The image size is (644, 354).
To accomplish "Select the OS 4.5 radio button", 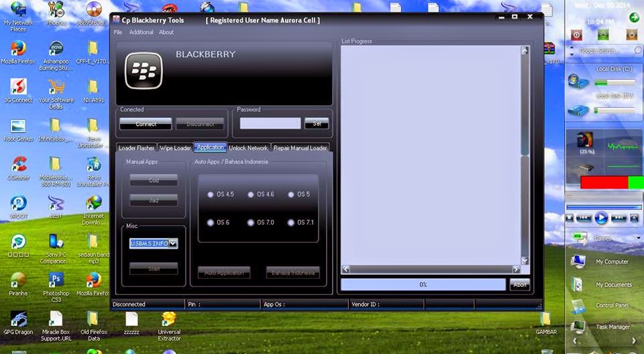I will (210, 194).
